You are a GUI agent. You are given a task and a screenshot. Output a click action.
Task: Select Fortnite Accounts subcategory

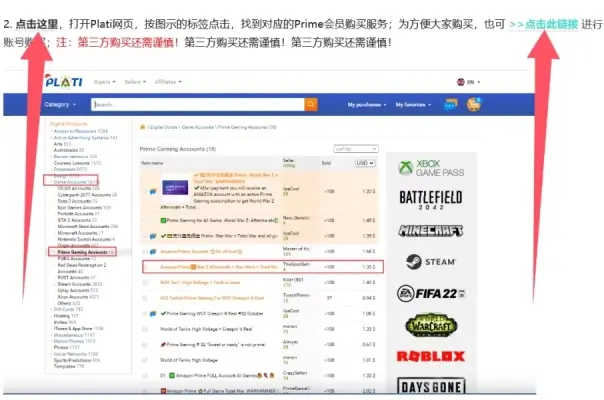[79, 213]
